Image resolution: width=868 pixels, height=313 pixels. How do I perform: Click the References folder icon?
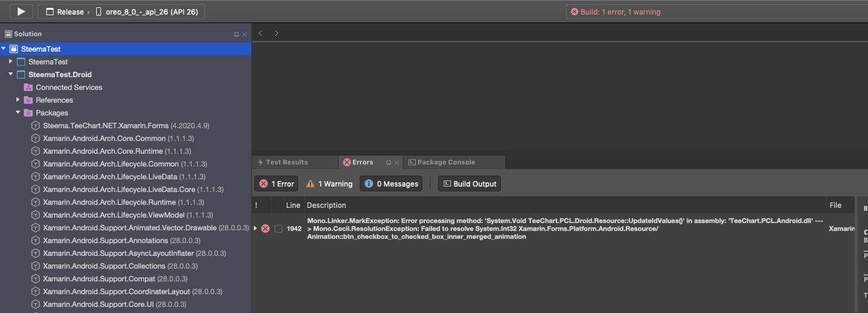pos(28,100)
